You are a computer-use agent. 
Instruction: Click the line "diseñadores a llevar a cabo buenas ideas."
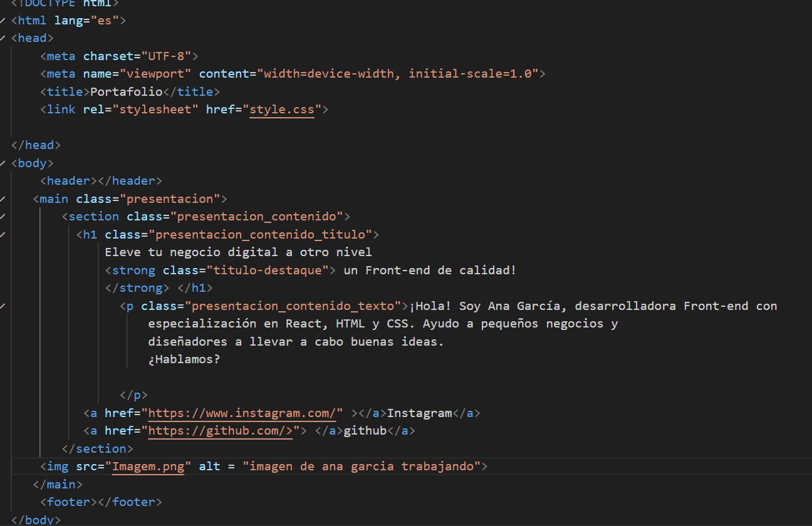click(296, 342)
